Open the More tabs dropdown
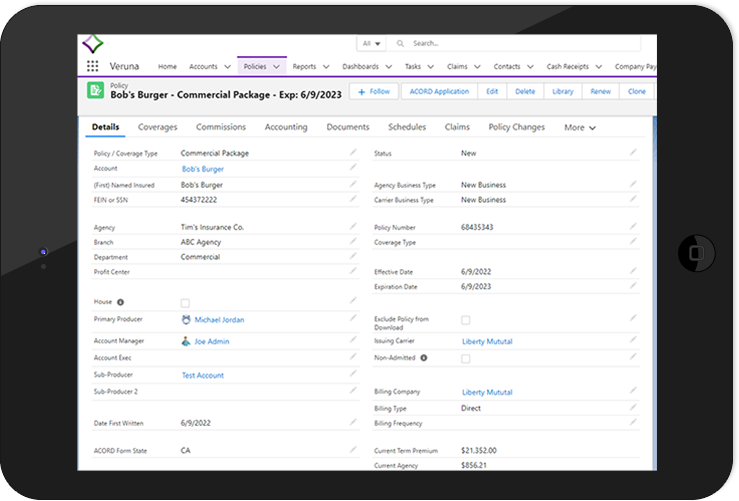739x501 pixels. pos(580,127)
